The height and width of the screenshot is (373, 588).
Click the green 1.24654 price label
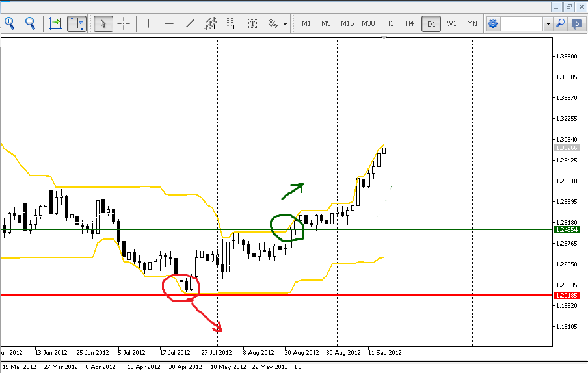[x=567, y=229]
